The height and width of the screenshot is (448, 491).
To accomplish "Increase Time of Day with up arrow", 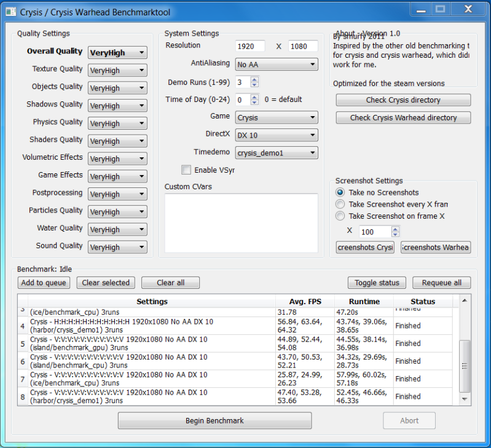I will [254, 97].
